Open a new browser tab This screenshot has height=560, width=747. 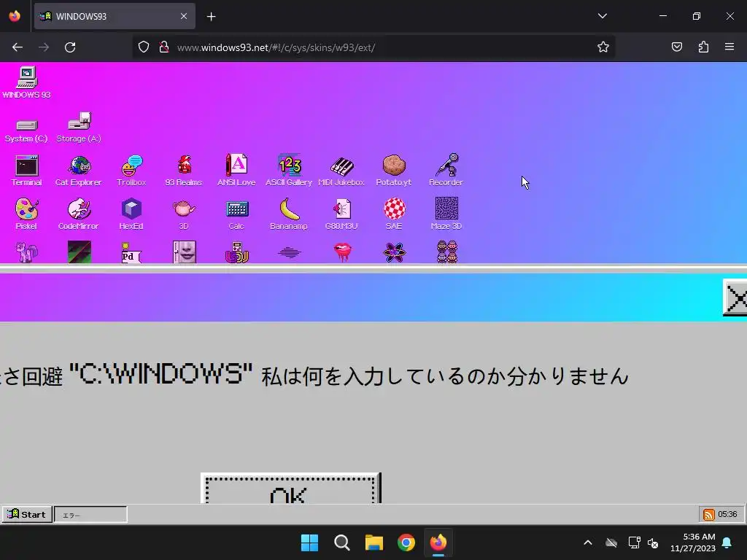click(211, 17)
